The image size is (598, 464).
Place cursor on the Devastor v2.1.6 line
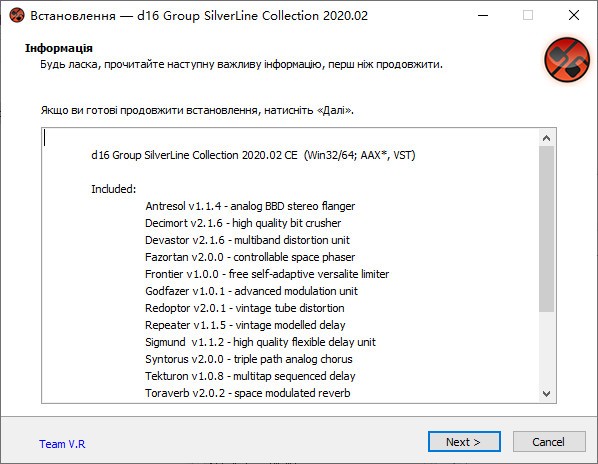247,240
